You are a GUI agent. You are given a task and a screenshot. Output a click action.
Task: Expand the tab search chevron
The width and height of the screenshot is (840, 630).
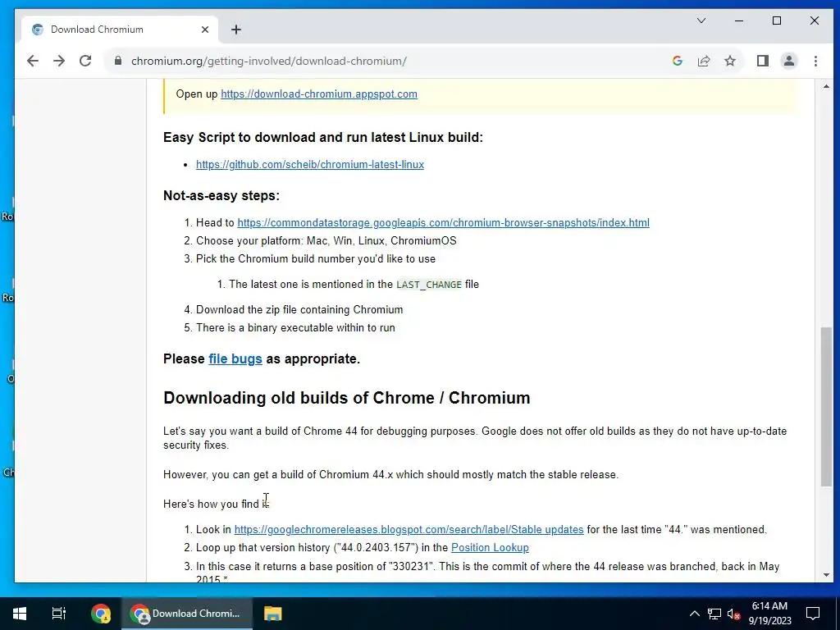[x=701, y=21]
